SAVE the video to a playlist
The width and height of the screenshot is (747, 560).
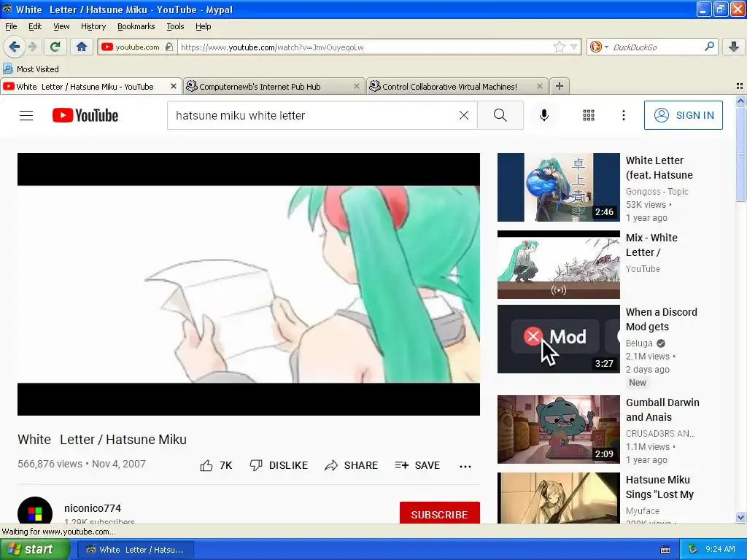click(x=417, y=465)
